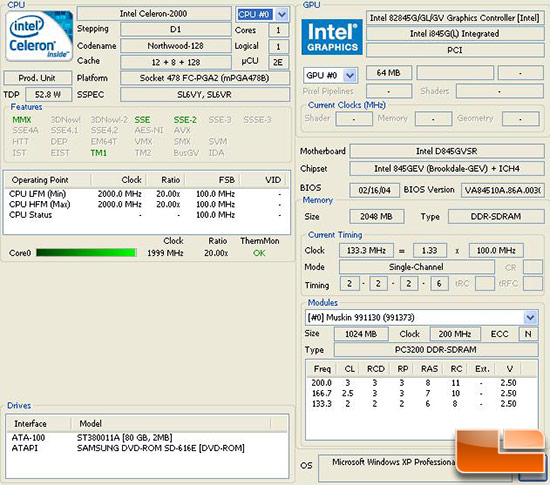Click the memory type DDR-SDRAM field

point(496,216)
